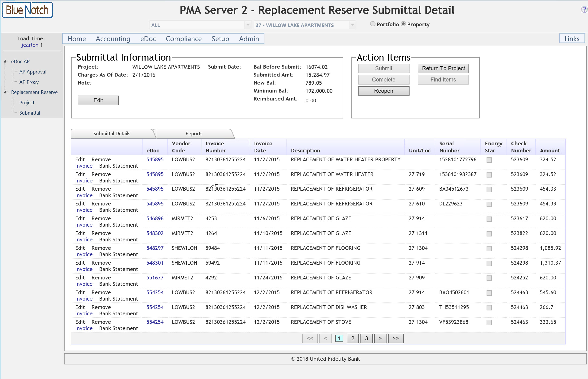Image resolution: width=588 pixels, height=379 pixels.
Task: Go to the next page with the > arrow
Action: pyautogui.click(x=380, y=338)
